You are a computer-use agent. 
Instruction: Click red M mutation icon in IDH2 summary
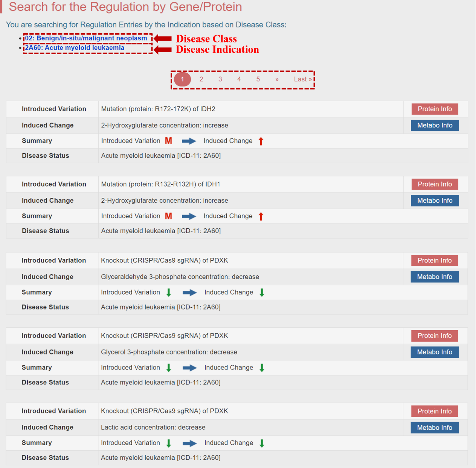coord(168,141)
